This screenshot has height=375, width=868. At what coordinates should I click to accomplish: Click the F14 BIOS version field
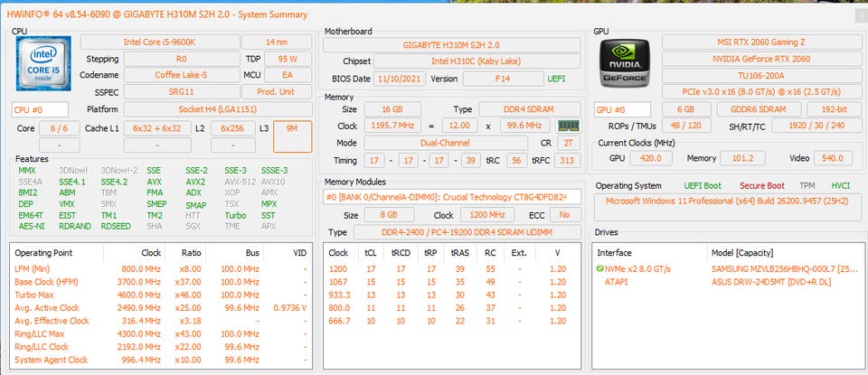coord(504,79)
